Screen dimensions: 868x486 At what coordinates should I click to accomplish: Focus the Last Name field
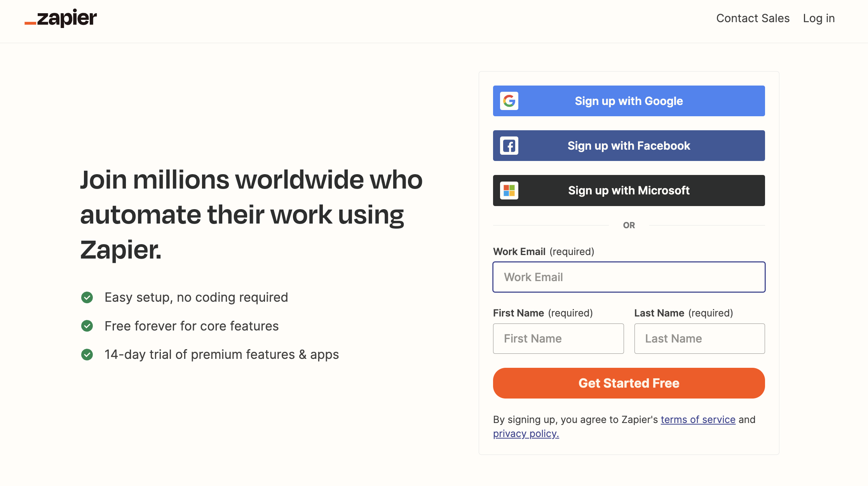[x=700, y=339]
